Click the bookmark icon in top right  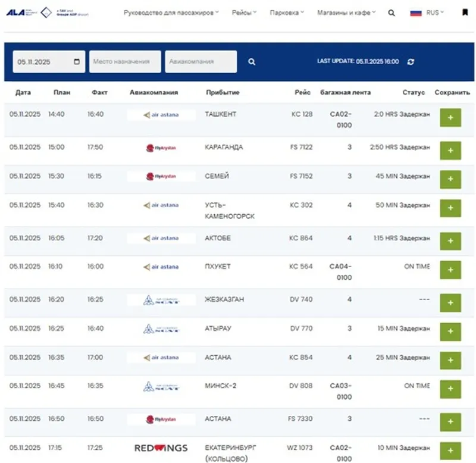tap(465, 12)
